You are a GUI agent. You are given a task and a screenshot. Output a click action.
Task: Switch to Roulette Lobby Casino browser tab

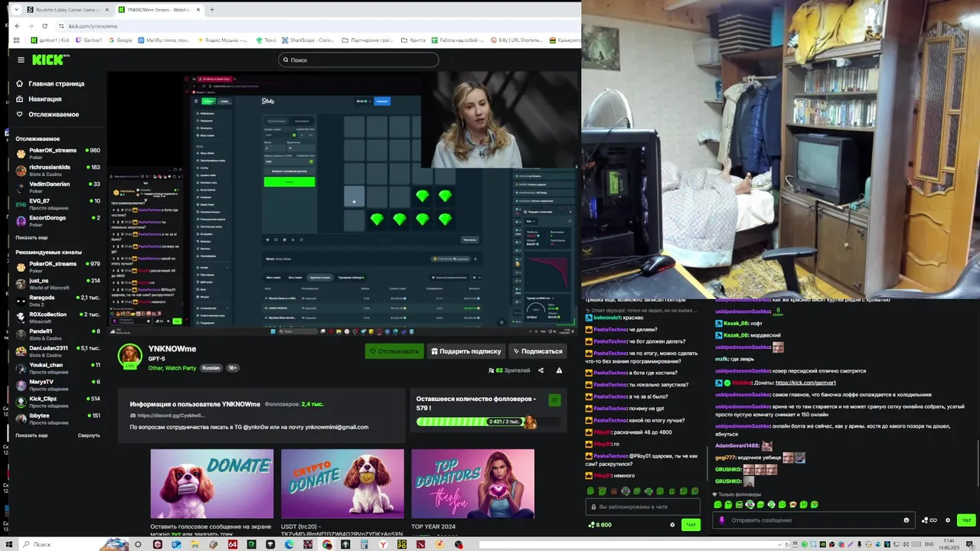click(x=67, y=10)
